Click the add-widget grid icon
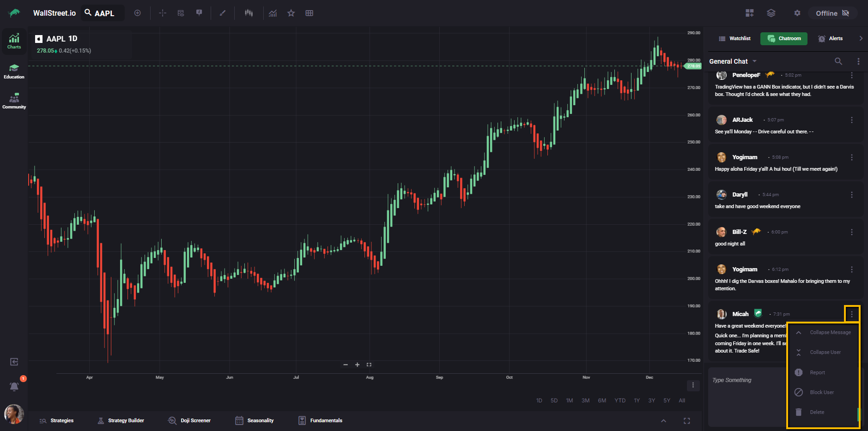The height and width of the screenshot is (431, 868). 749,13
